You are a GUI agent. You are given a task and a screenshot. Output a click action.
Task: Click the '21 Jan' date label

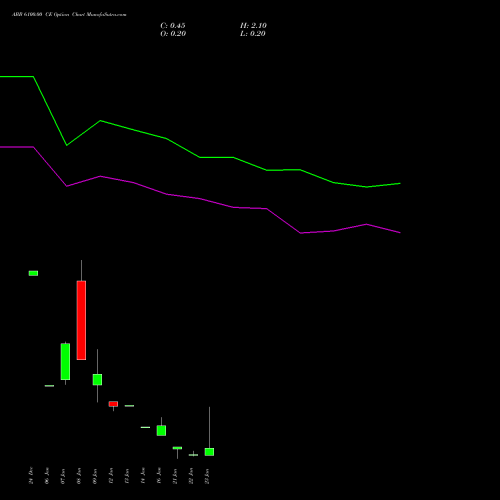[175, 476]
